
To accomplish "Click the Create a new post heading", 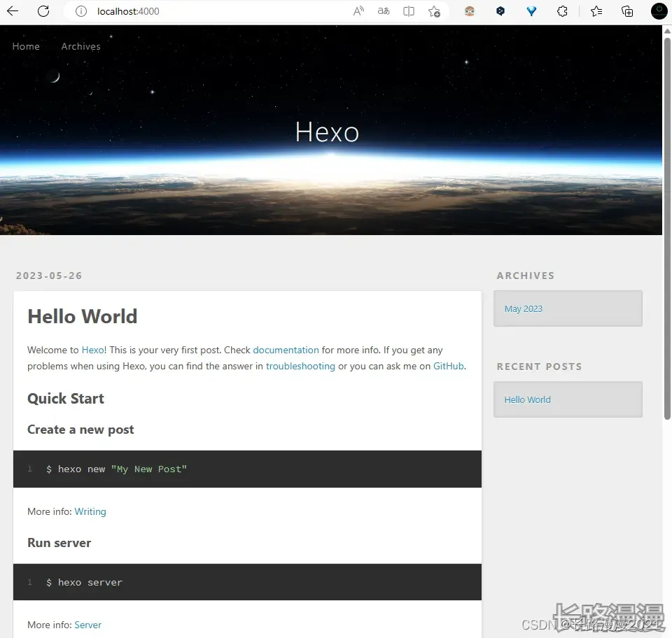I will (80, 430).
